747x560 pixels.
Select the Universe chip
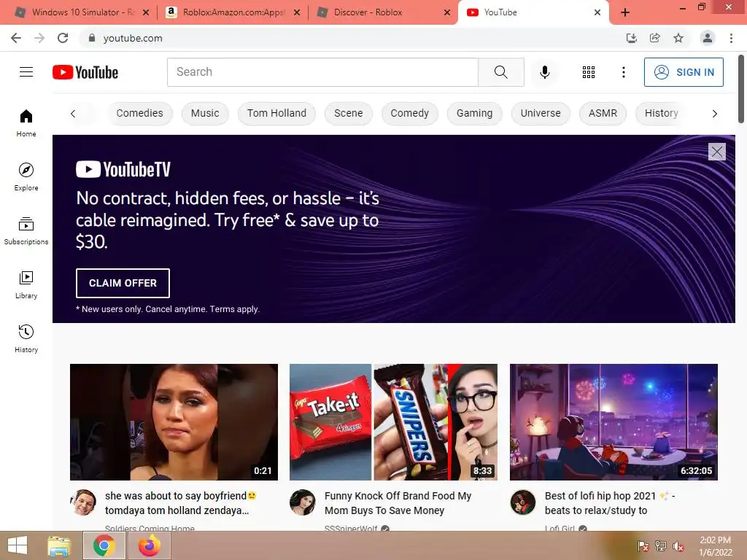click(541, 113)
